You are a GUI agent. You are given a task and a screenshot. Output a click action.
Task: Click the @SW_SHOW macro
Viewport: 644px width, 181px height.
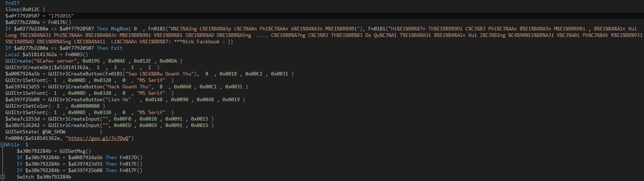[54, 132]
